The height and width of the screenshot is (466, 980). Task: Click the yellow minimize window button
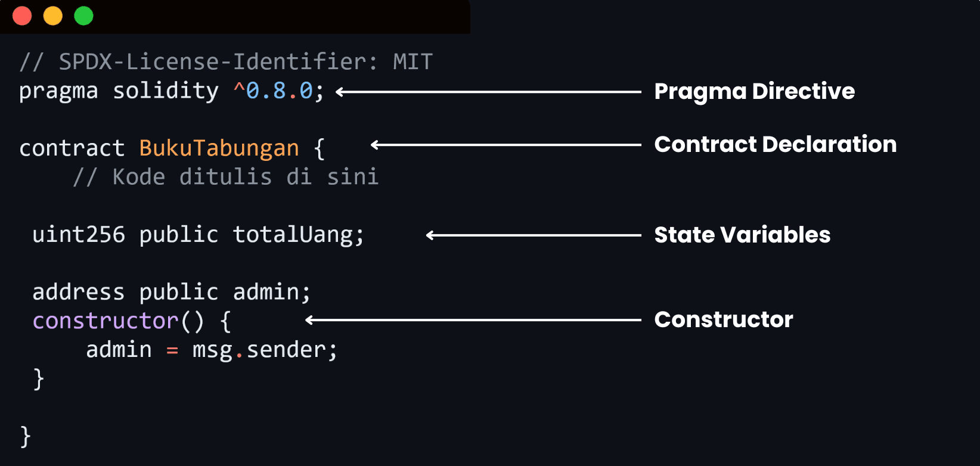53,16
